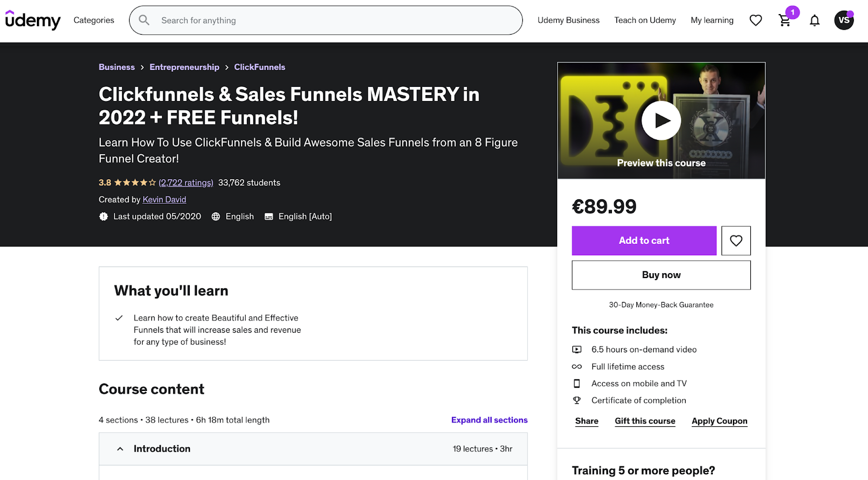Click the cart badge showing 1
868x480 pixels.
pyautogui.click(x=793, y=12)
